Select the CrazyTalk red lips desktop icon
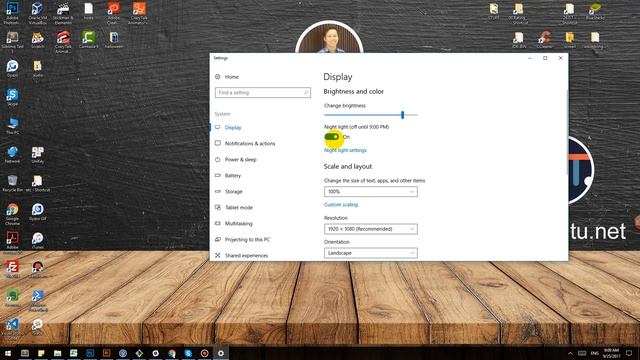Image resolution: width=640 pixels, height=360 pixels. [x=63, y=41]
